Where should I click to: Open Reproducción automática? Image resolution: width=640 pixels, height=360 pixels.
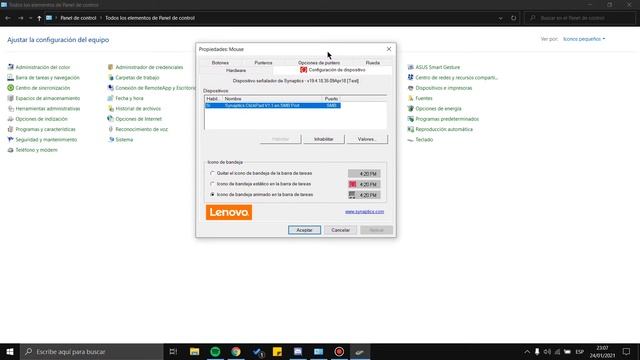coord(440,129)
